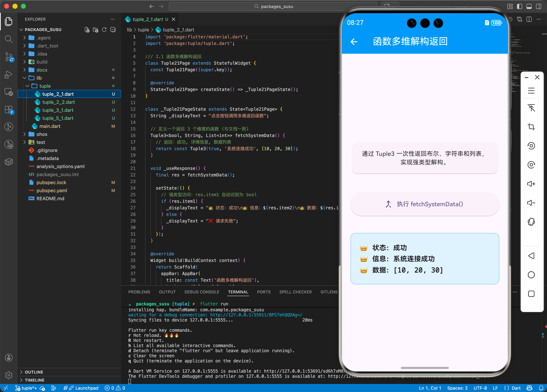Collapse the lib folder
The width and height of the screenshot is (547, 392).
point(69,78)
